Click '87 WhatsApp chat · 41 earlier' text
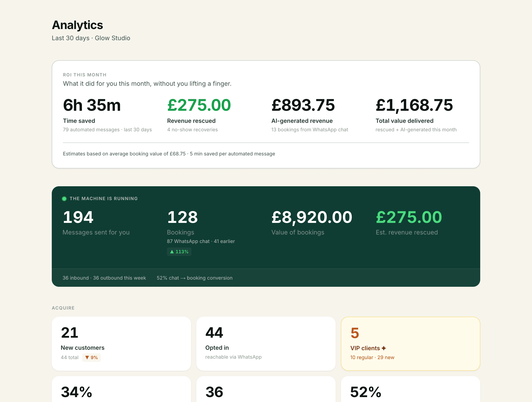The height and width of the screenshot is (402, 532). click(201, 241)
